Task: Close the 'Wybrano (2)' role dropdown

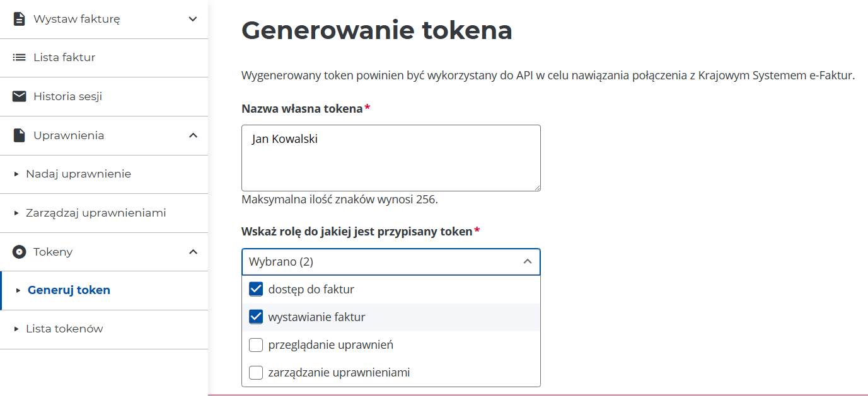Action: coord(528,262)
